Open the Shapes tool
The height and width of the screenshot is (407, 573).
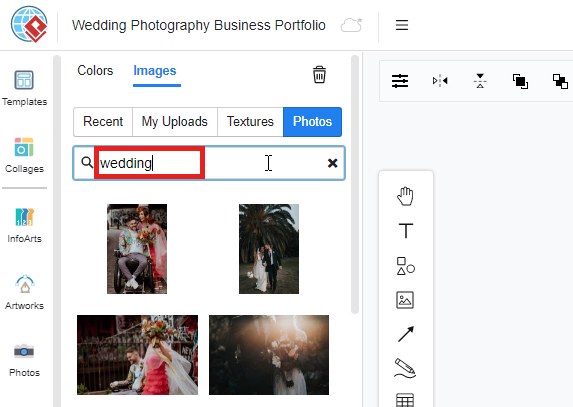[405, 266]
